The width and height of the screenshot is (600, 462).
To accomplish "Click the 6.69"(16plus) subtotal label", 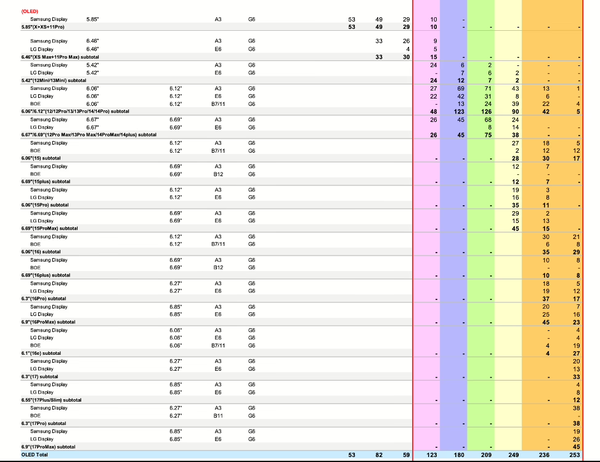I will pyautogui.click(x=46, y=275).
